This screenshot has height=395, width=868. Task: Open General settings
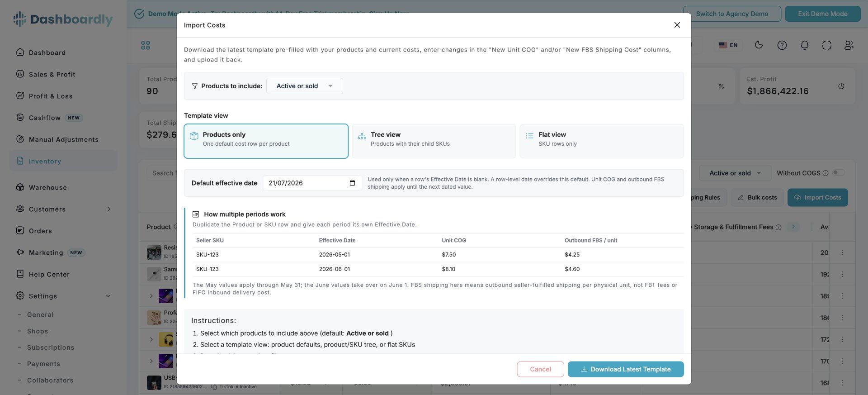click(40, 314)
